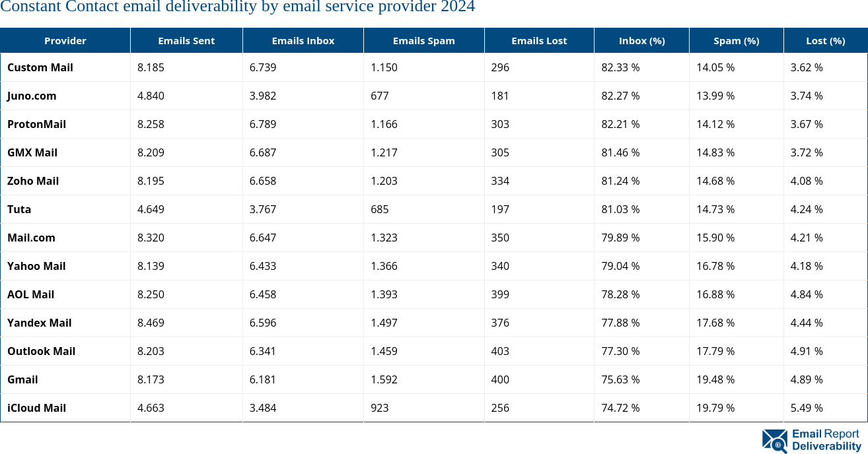Click the chart title about Constant Contact deliverability

tap(238, 7)
